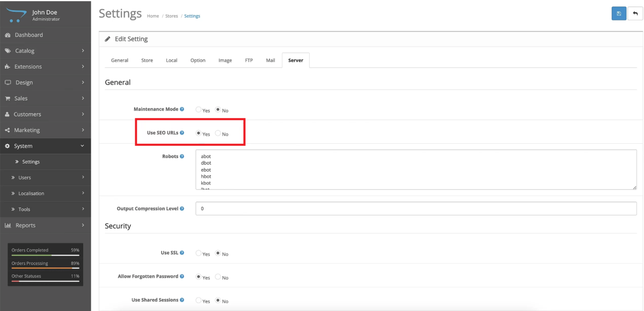
Task: Switch to the General tab
Action: (x=120, y=60)
